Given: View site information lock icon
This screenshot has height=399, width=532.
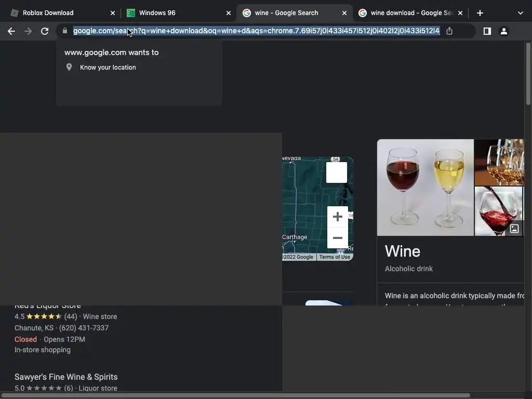Looking at the screenshot, I should pos(65,31).
